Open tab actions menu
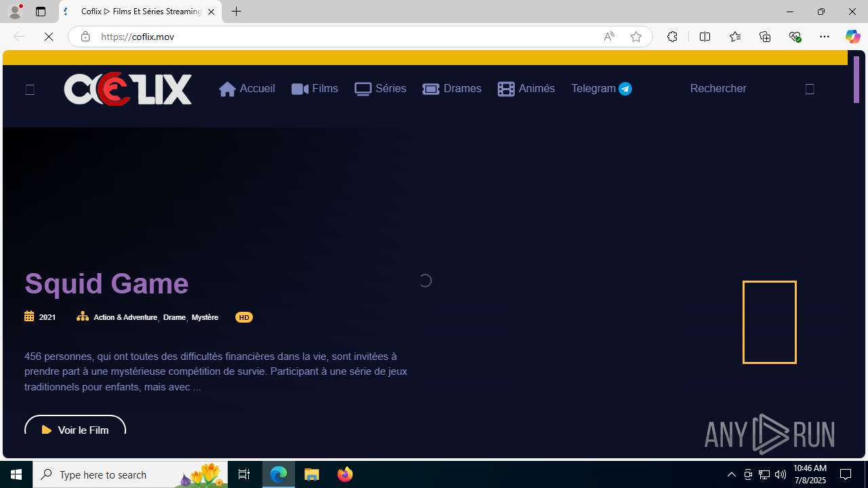The width and height of the screenshot is (868, 488). (41, 12)
